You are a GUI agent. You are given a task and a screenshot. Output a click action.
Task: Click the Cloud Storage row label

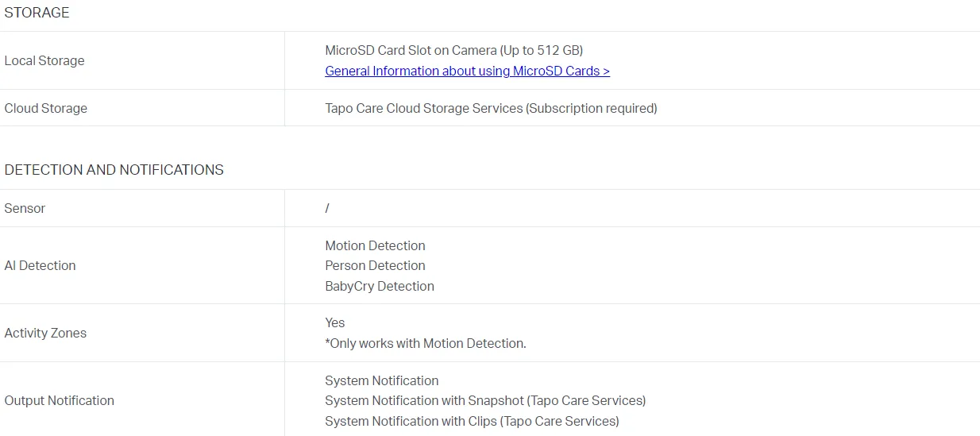click(46, 108)
